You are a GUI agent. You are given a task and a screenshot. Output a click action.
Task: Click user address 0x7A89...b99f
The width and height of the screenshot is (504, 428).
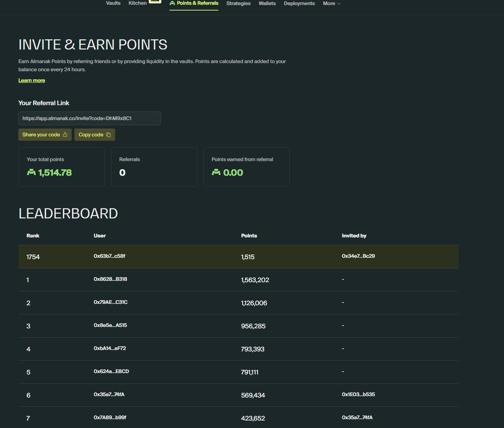[110, 418]
